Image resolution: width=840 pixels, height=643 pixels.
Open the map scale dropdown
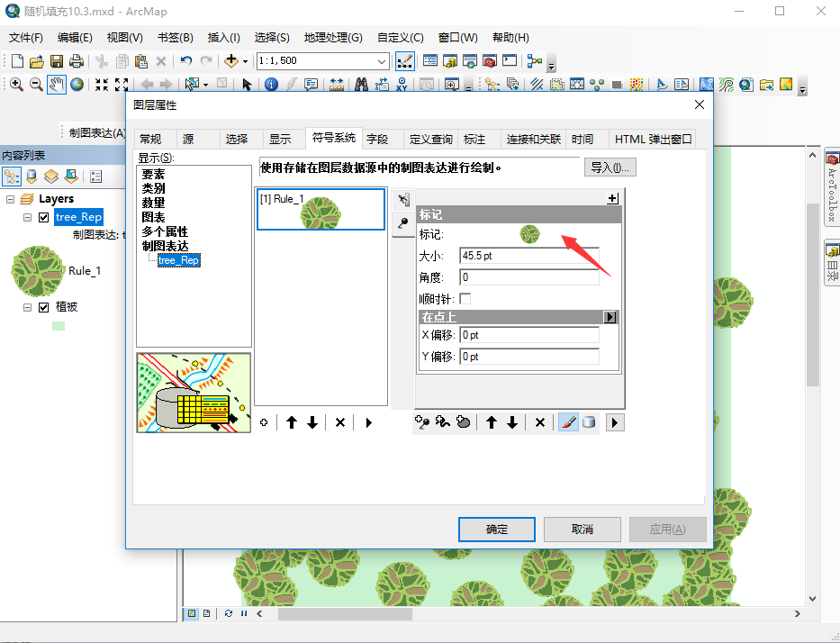[x=382, y=61]
